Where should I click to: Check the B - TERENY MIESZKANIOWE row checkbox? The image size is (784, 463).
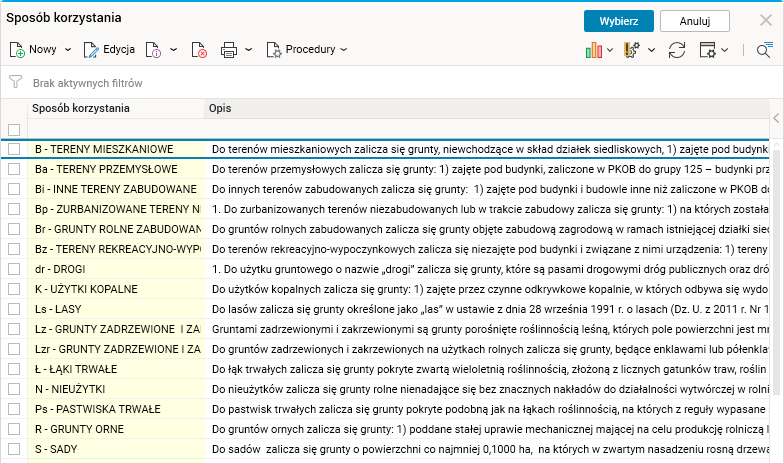[14, 149]
